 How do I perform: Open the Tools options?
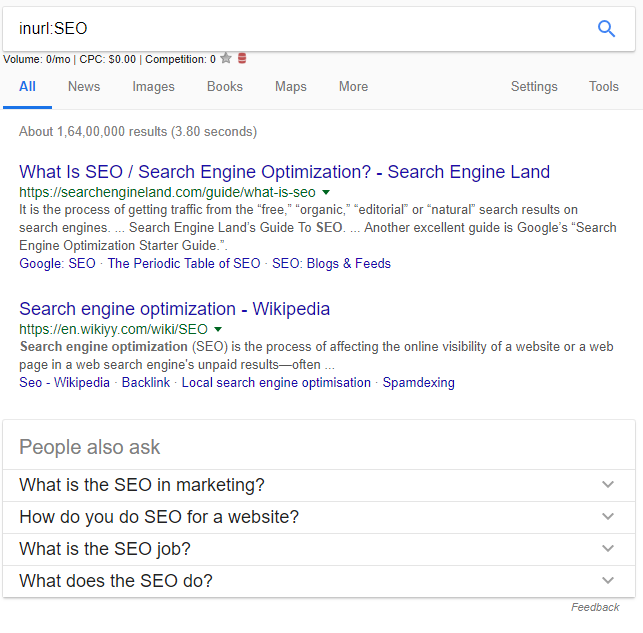point(603,87)
